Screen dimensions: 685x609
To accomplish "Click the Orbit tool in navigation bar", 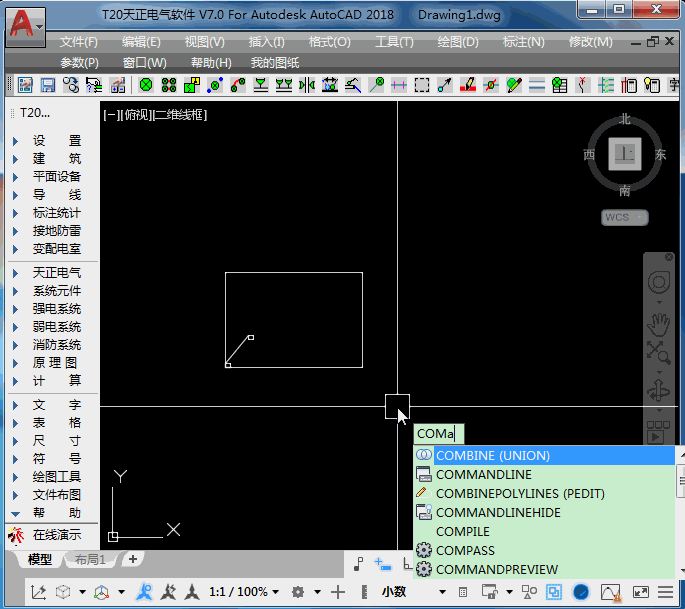I will click(x=658, y=390).
